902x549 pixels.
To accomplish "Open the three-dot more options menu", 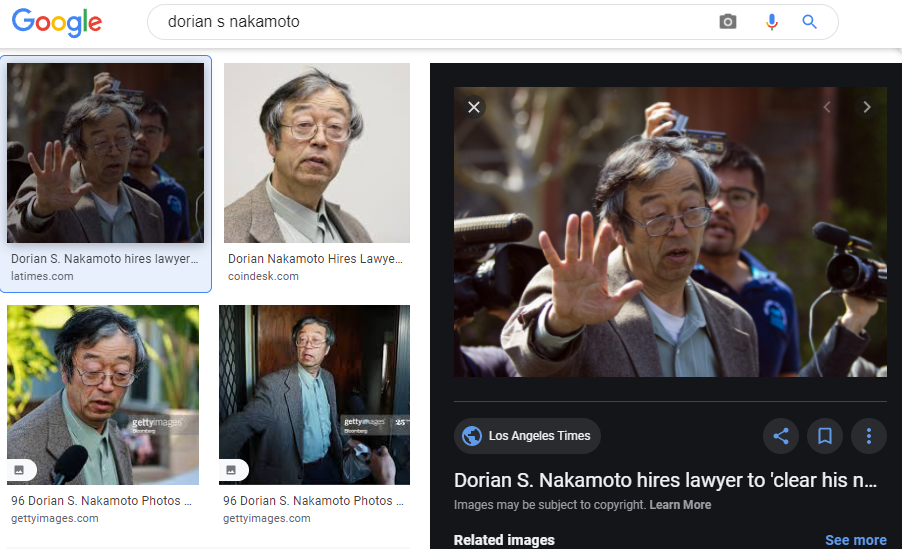I will point(869,436).
